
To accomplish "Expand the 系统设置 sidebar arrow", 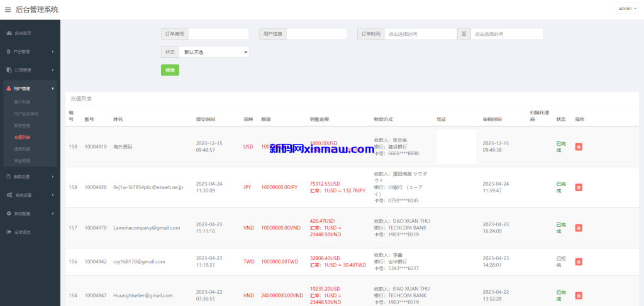I will pyautogui.click(x=53, y=195).
